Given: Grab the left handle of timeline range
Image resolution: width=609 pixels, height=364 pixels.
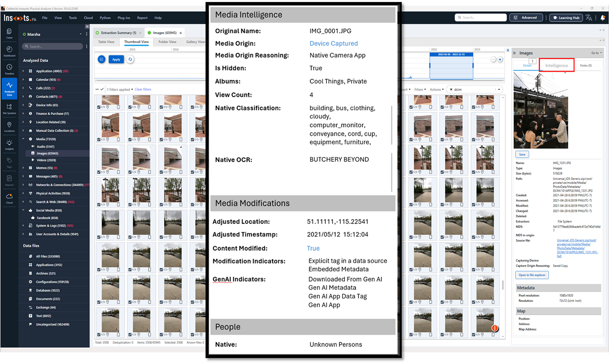Looking at the screenshot, I should pyautogui.click(x=430, y=65).
